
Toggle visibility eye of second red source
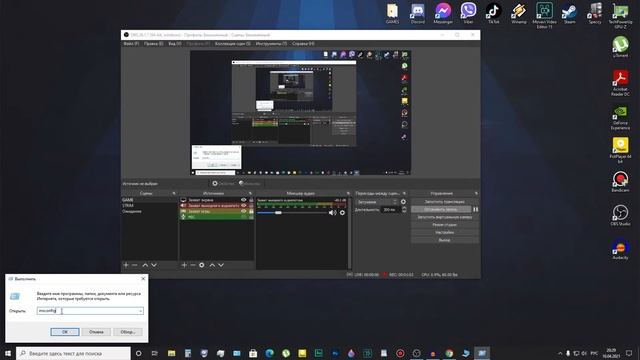pos(244,206)
